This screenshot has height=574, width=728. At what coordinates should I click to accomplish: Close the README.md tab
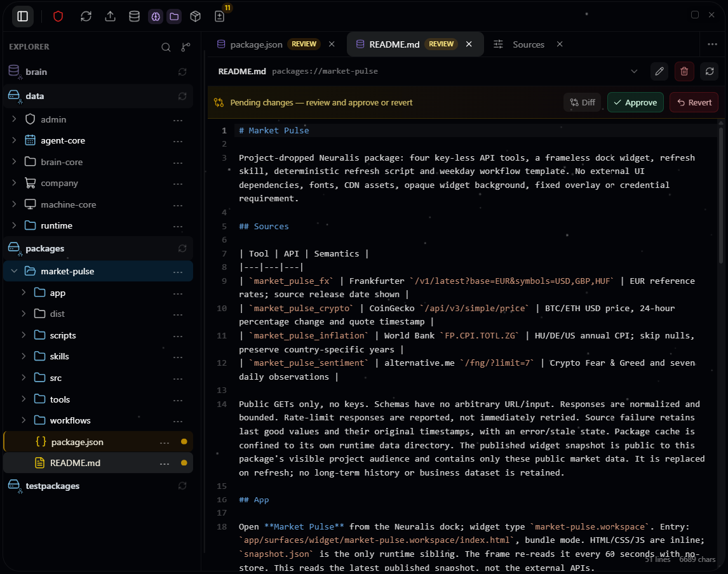469,44
